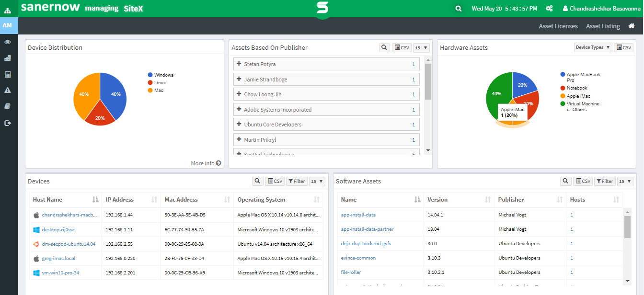
Task: Toggle Windows legend in Device Distribution chart
Action: [163, 75]
